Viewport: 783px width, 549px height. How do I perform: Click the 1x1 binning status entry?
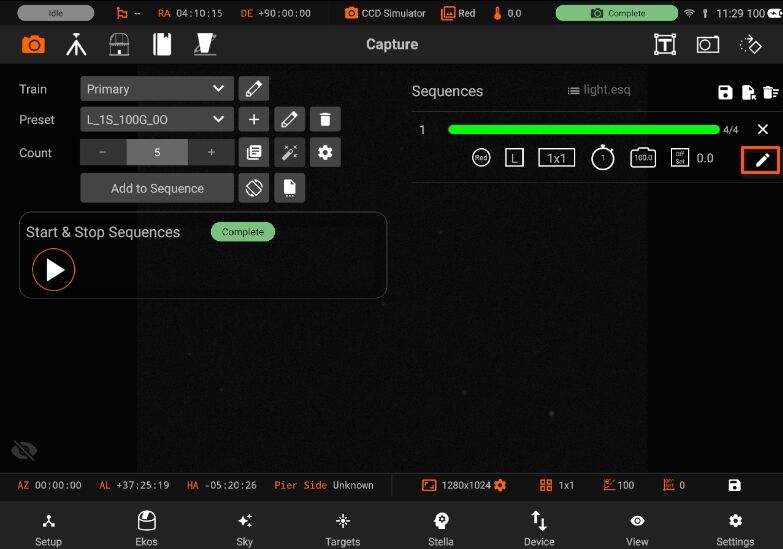click(x=557, y=485)
